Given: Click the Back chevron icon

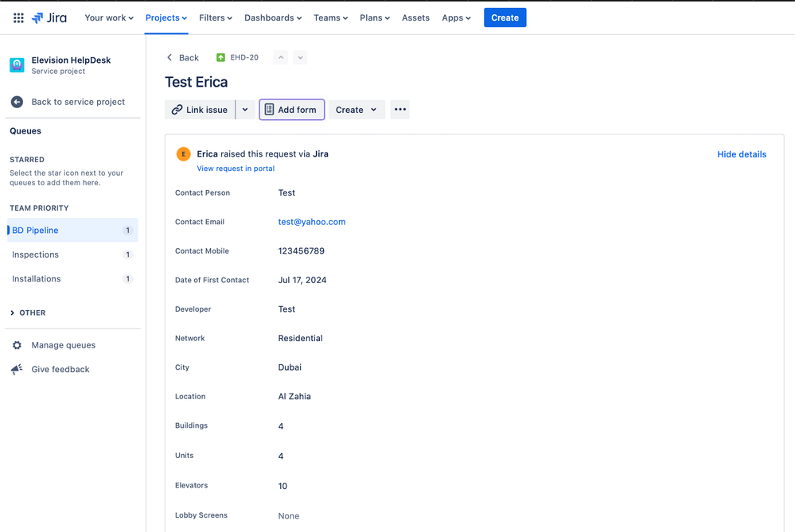Looking at the screenshot, I should point(170,58).
